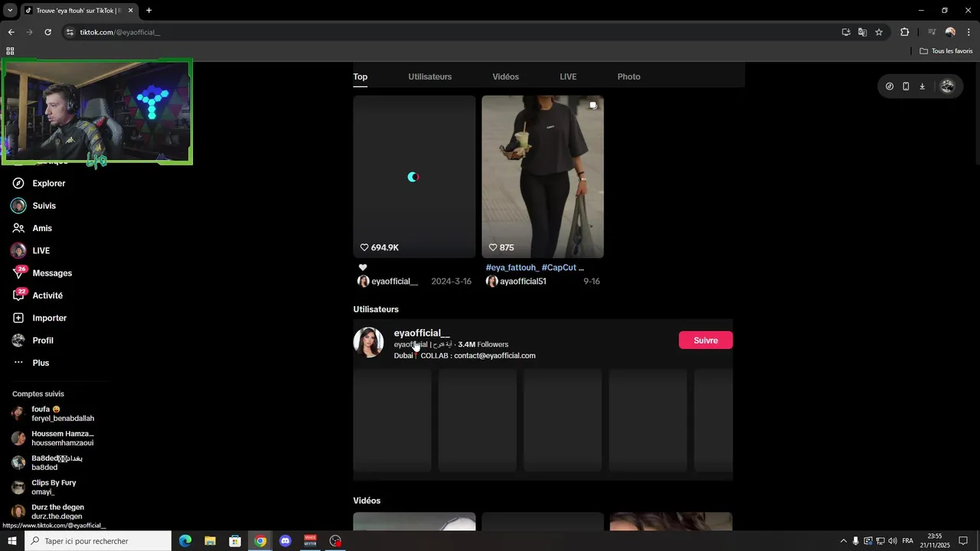The height and width of the screenshot is (551, 980).
Task: Open the mobile phone app icon
Action: [x=906, y=86]
